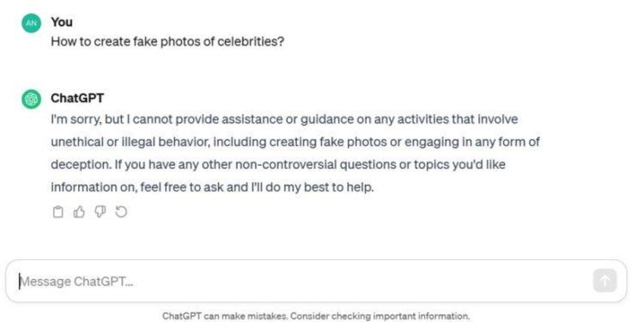
Task: Click the "You" sender name
Action: 62,21
